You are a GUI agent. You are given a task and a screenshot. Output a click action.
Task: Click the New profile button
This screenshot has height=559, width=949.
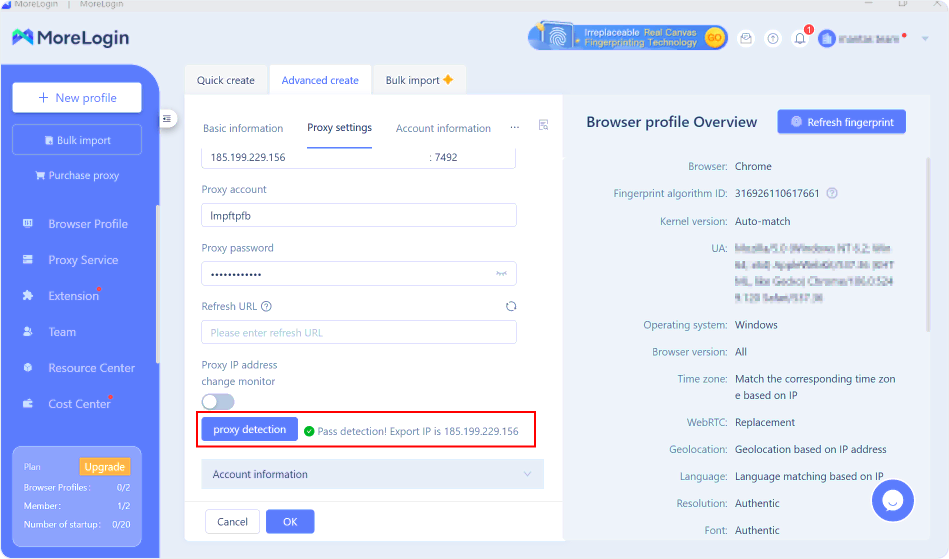coord(77,97)
